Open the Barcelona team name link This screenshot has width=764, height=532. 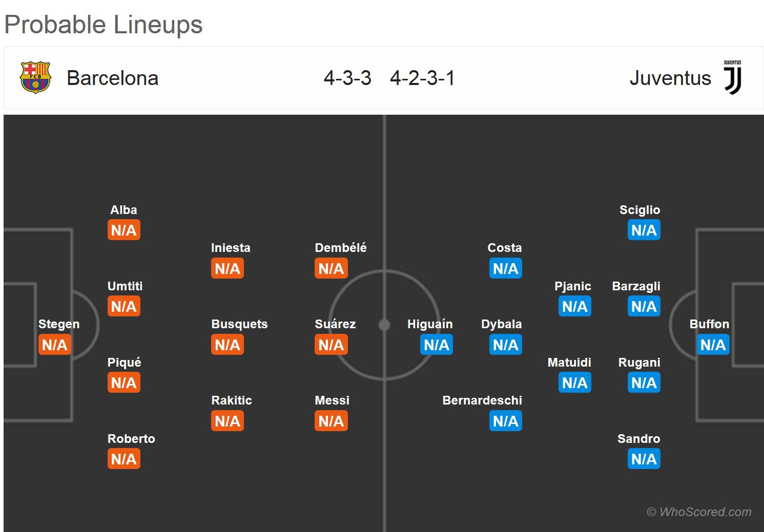(x=112, y=78)
